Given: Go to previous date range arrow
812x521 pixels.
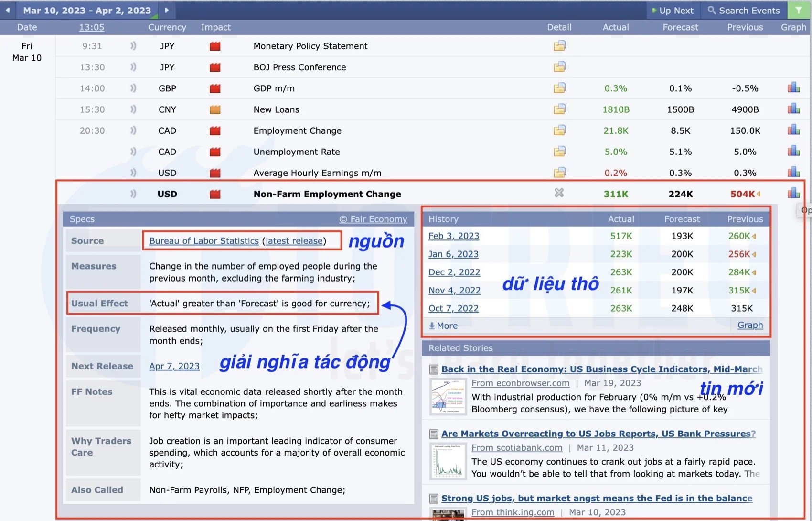Looking at the screenshot, I should tap(8, 10).
